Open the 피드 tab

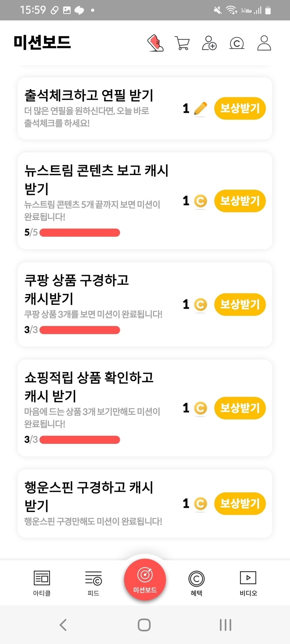[93, 583]
